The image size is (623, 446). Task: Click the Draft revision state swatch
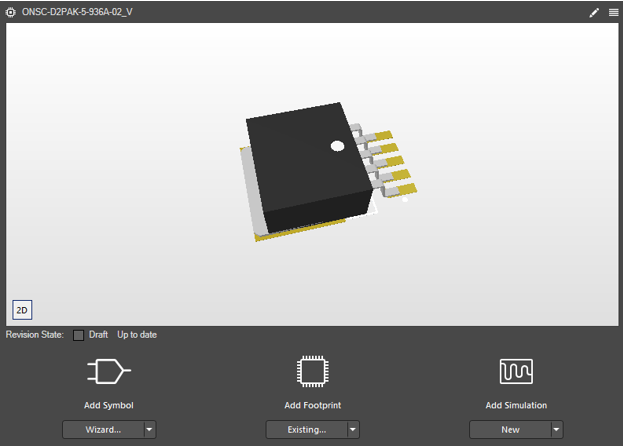(x=78, y=335)
